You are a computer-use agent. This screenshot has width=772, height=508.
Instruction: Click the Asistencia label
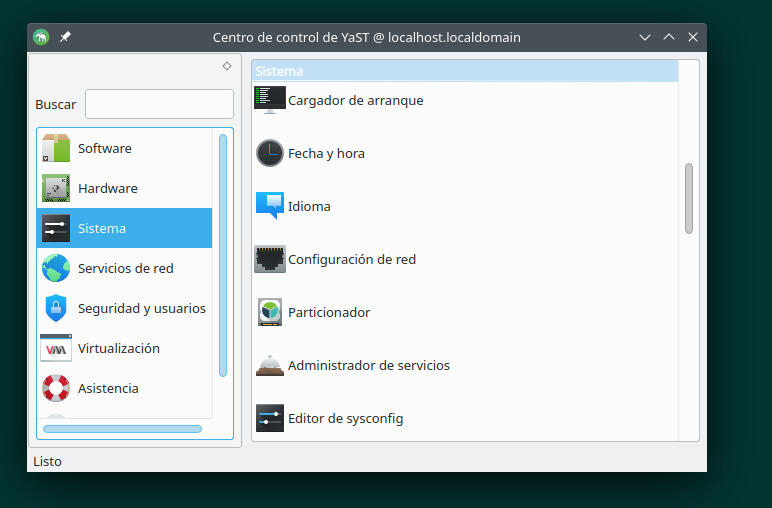[x=108, y=388]
